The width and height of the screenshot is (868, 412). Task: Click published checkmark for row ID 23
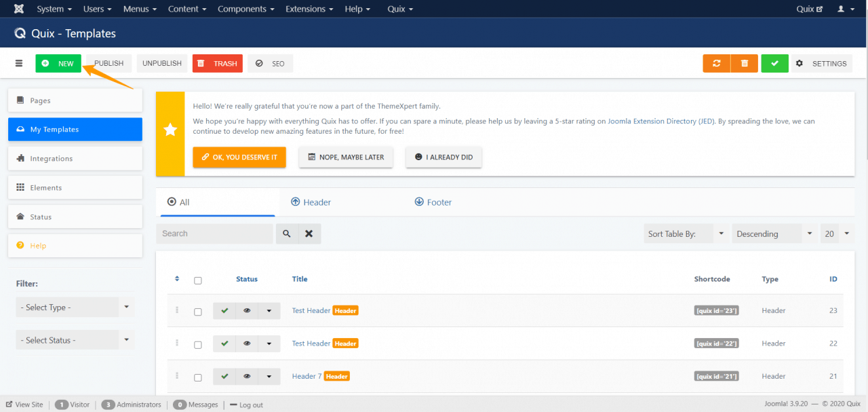click(224, 311)
